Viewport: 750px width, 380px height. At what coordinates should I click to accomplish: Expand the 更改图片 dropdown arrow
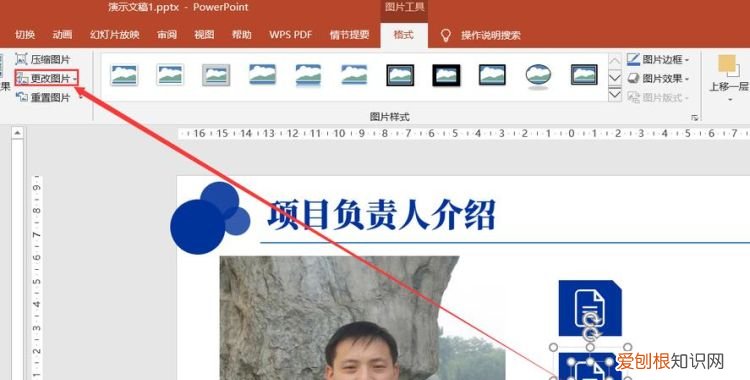[x=75, y=79]
